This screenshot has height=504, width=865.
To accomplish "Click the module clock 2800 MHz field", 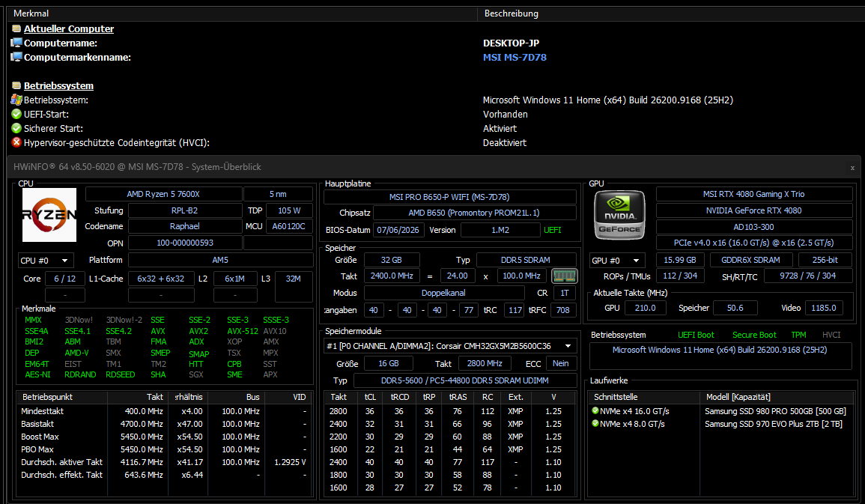I will pyautogui.click(x=485, y=363).
